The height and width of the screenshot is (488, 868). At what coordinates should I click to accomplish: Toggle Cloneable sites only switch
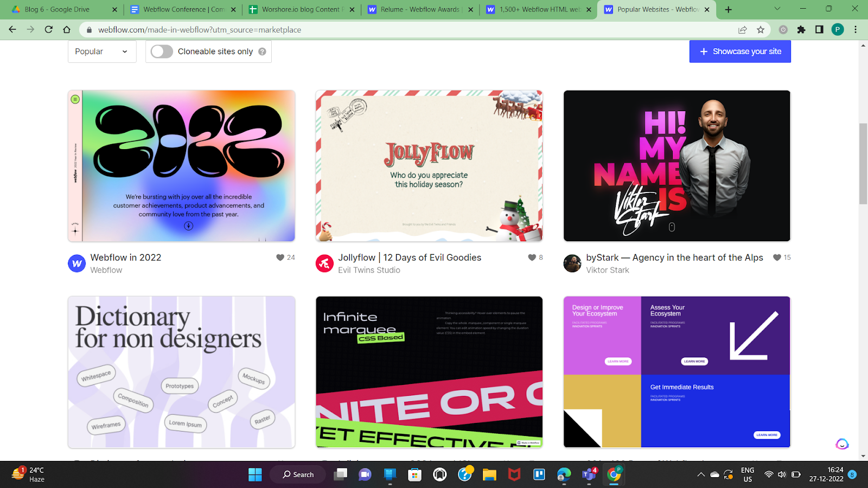pos(162,52)
